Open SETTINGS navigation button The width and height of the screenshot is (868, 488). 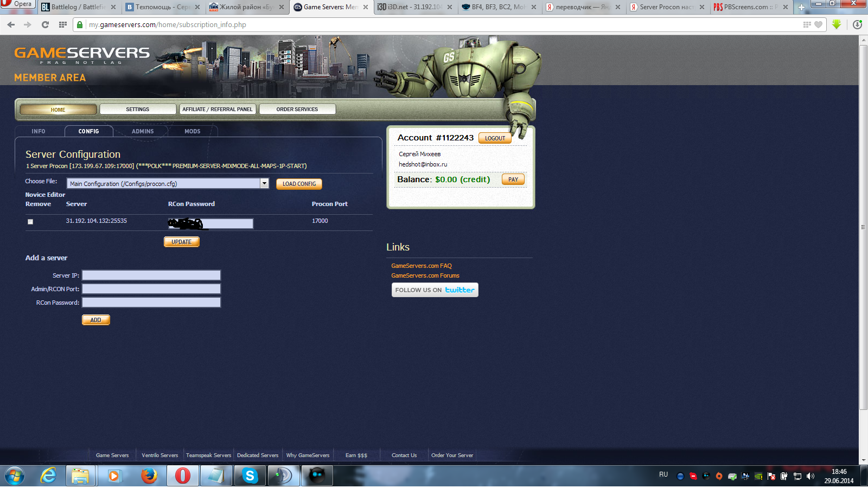138,110
